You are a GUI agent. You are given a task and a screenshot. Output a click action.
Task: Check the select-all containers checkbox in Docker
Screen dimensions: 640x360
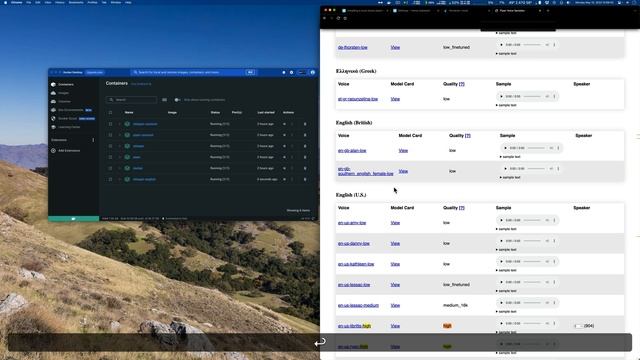coord(110,113)
